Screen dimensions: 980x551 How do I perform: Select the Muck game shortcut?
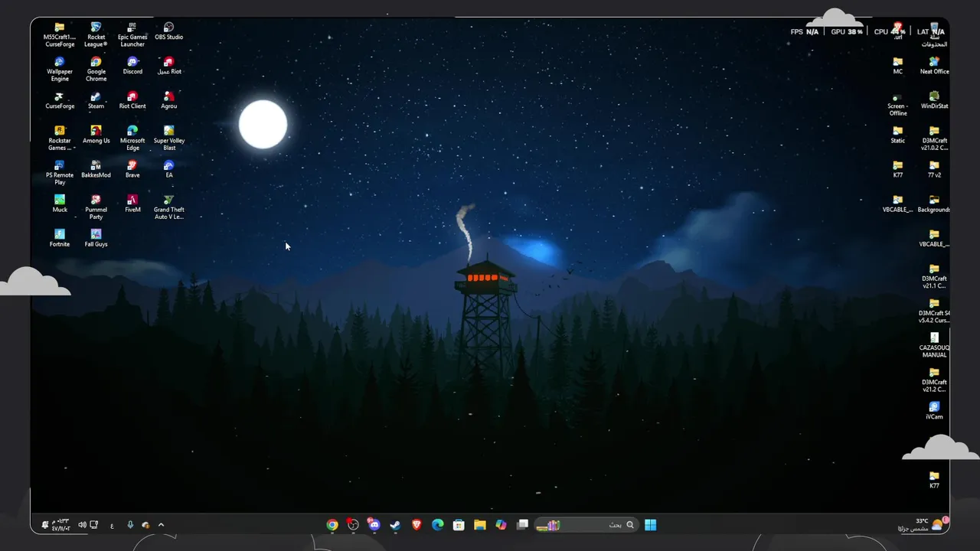[x=60, y=204]
